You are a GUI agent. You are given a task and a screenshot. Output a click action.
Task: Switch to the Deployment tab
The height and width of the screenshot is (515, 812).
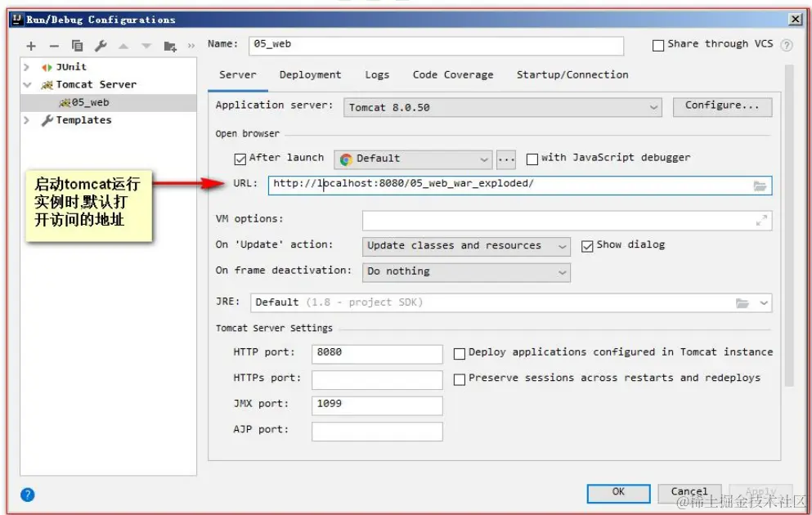310,75
